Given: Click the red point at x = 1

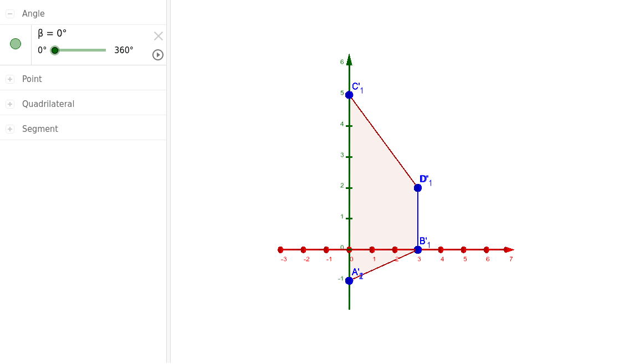Looking at the screenshot, I should tap(372, 250).
